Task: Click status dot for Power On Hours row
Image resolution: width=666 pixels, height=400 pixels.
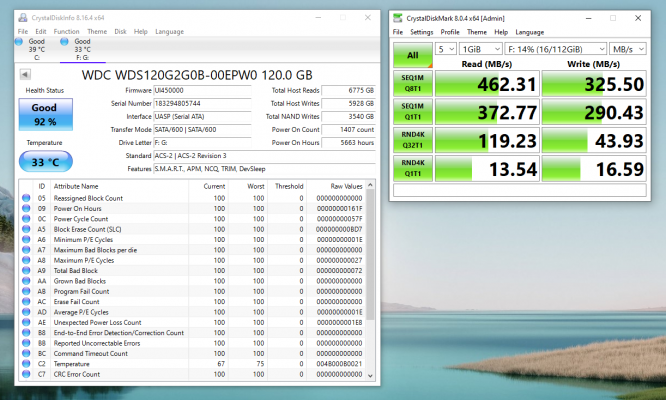Action: 26,208
